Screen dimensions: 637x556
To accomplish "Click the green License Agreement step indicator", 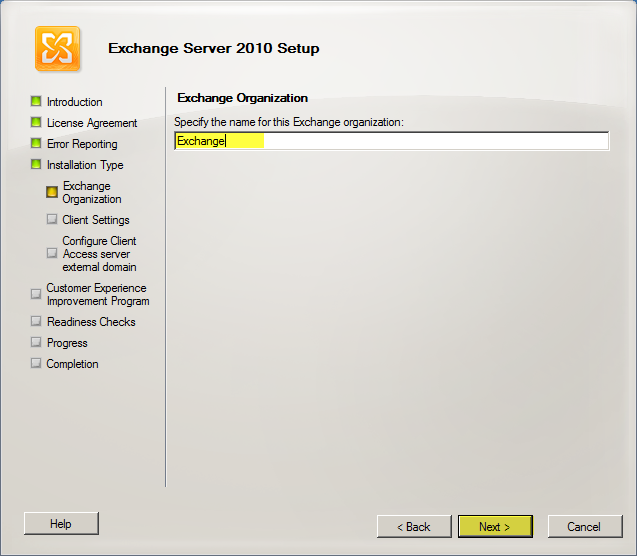I will pos(36,122).
